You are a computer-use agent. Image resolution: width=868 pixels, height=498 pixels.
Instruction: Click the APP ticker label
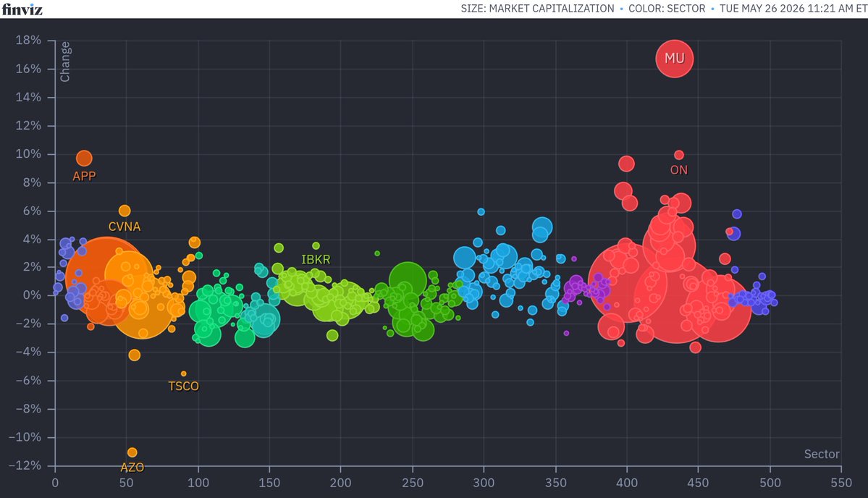click(x=84, y=176)
